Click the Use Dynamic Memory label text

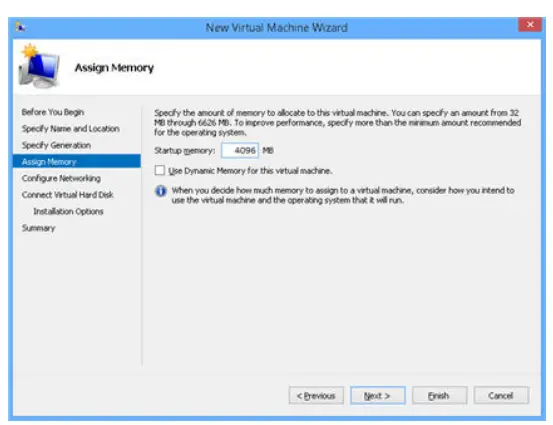[250, 171]
